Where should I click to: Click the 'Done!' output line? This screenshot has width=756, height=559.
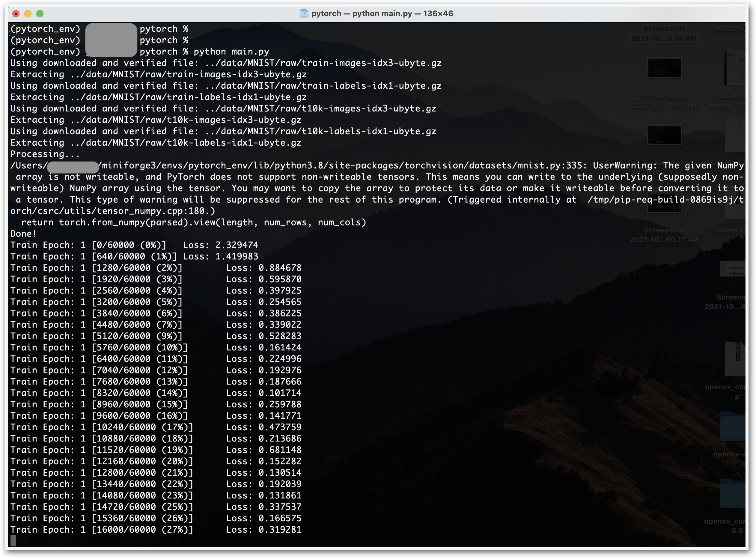(23, 233)
